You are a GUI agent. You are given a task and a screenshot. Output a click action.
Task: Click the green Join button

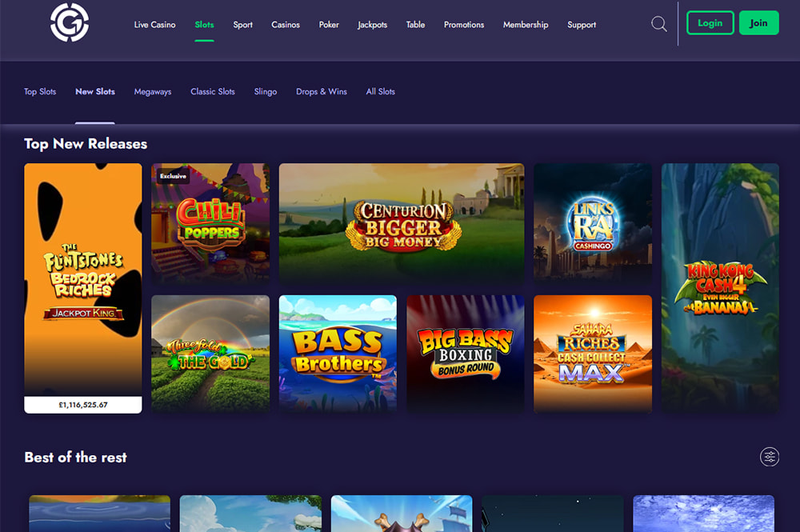tap(758, 23)
